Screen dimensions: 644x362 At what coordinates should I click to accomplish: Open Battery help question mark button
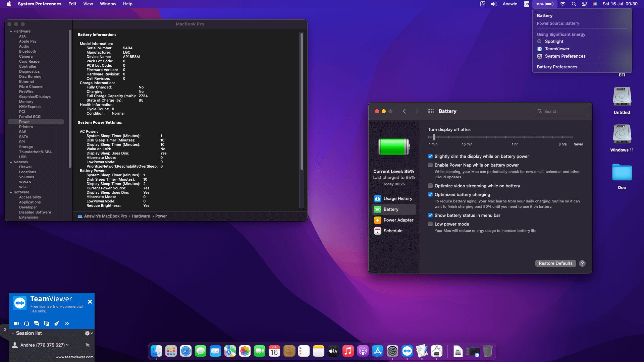582,263
